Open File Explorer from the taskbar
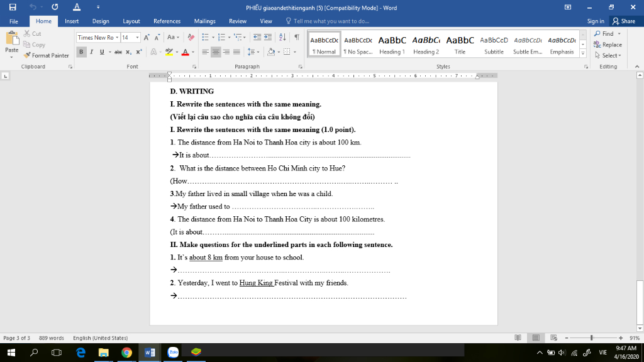This screenshot has height=362, width=644. (x=104, y=352)
